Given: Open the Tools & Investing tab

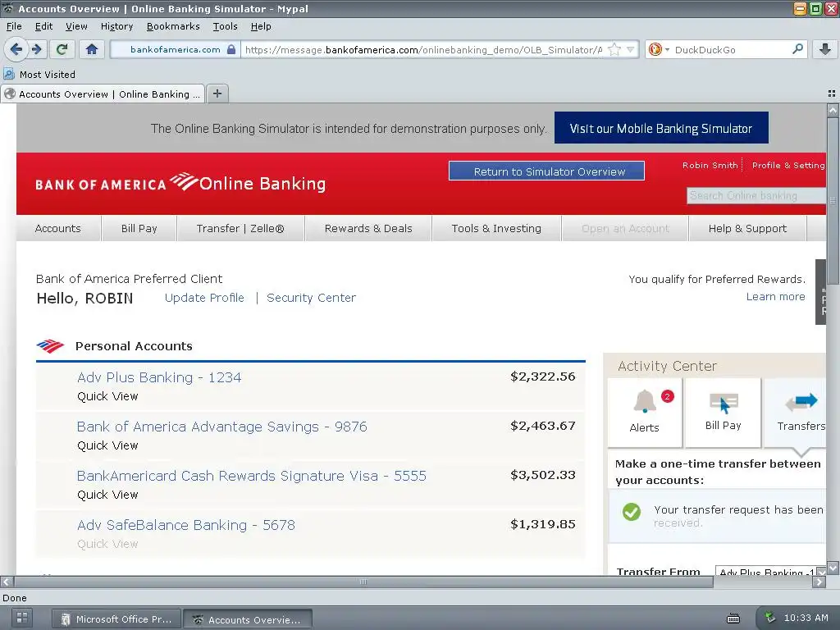Looking at the screenshot, I should [496, 228].
